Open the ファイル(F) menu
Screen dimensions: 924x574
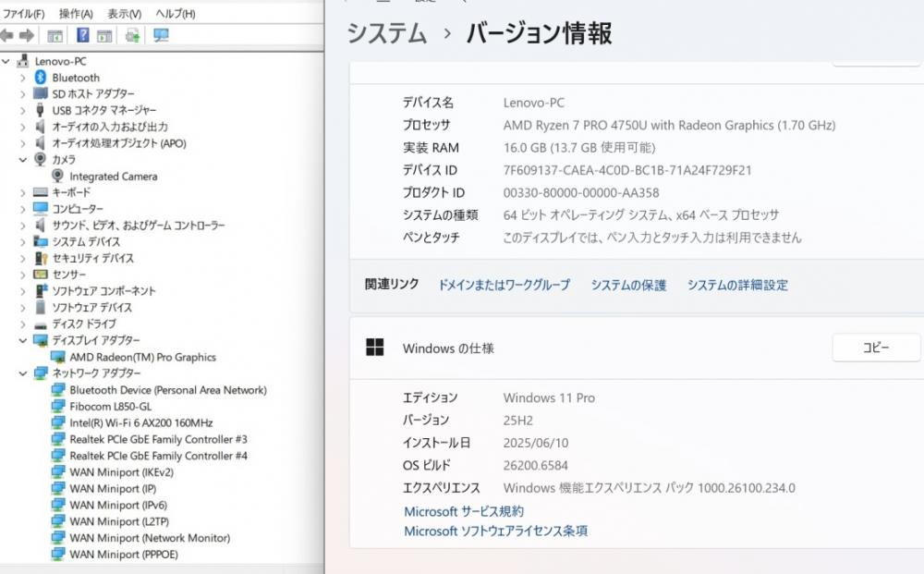coord(23,13)
